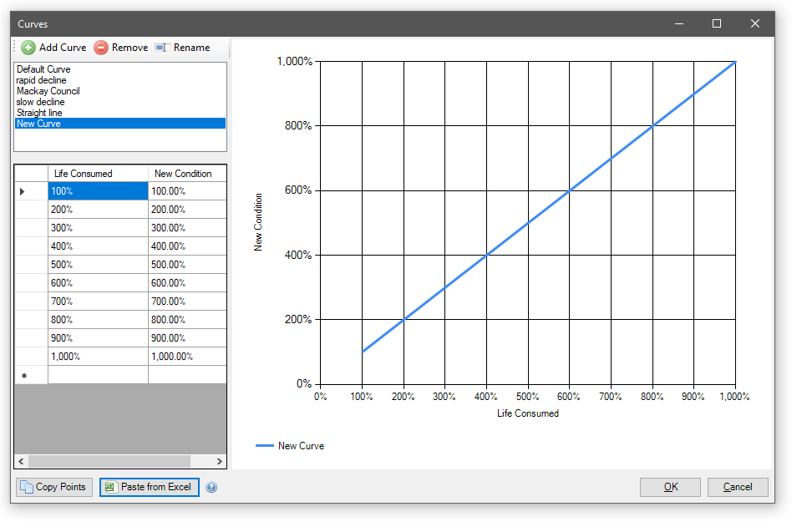Image resolution: width=797 pixels, height=532 pixels.
Task: Click the 800.00% New Condition cell
Action: tap(186, 320)
